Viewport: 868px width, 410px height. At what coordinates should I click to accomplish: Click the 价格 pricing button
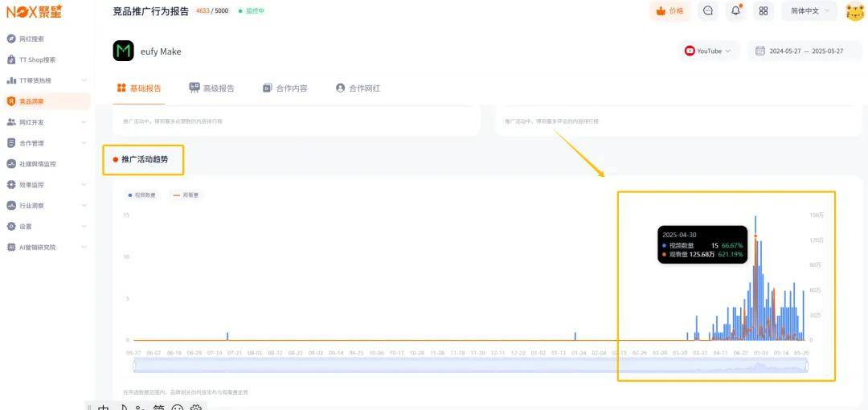coord(669,10)
